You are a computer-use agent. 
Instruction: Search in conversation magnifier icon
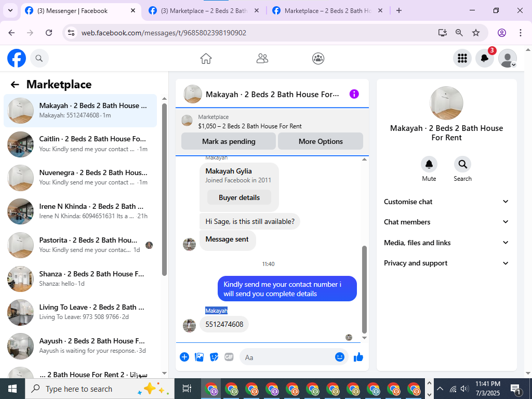pos(462,164)
